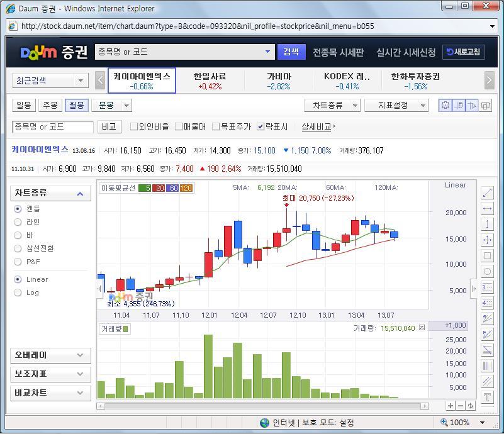This screenshot has width=504, height=434.
Task: Expand the 비교차트 panel
Action: [x=50, y=392]
